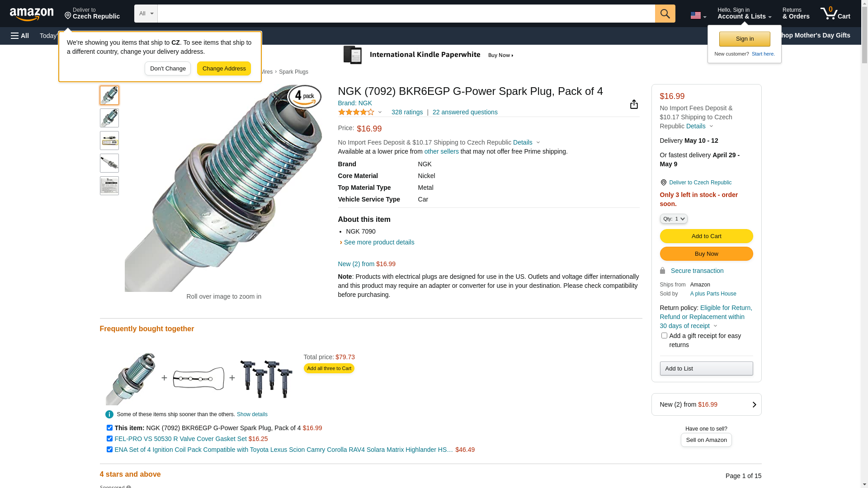Viewport: 868px width, 488px height.
Task: Select the third product thumbnail image
Action: (109, 141)
